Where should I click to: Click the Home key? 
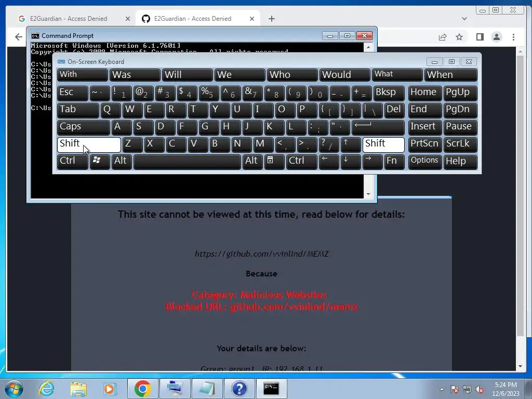coord(425,94)
